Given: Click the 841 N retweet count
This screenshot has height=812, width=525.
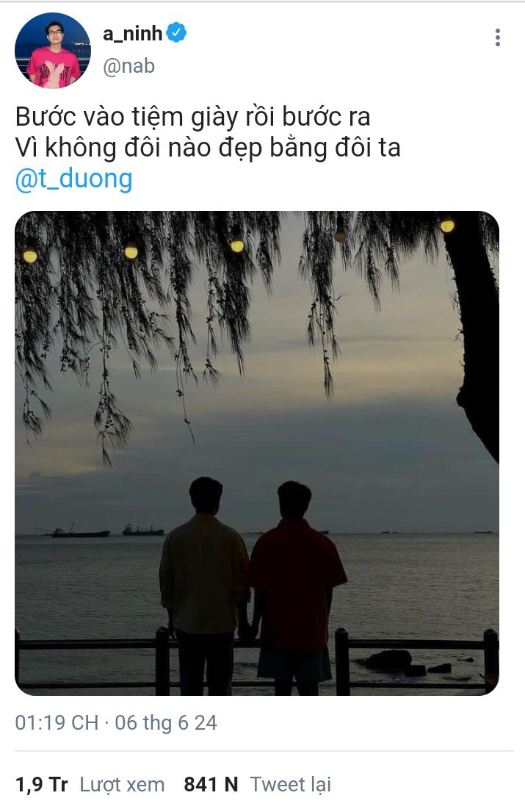Looking at the screenshot, I should point(211,784).
